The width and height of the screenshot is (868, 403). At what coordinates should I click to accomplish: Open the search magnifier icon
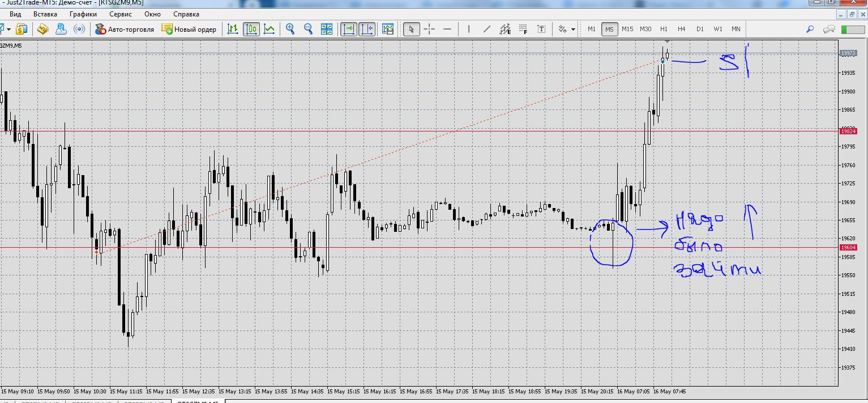click(810, 29)
